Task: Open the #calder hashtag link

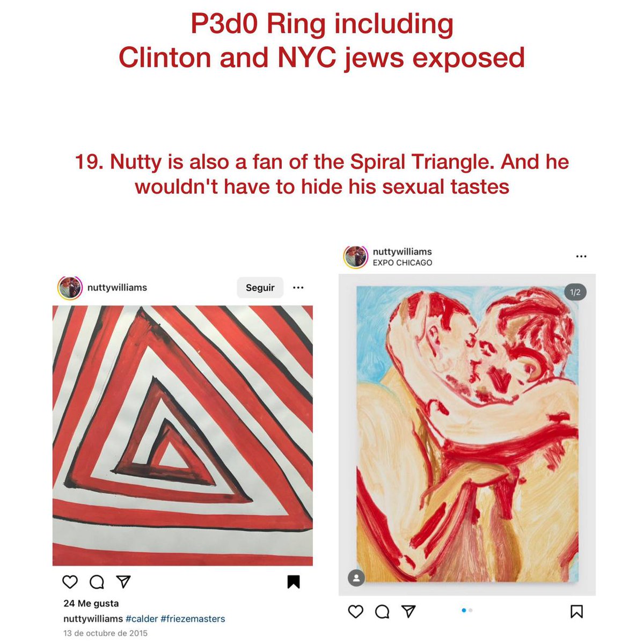Action: point(142,619)
